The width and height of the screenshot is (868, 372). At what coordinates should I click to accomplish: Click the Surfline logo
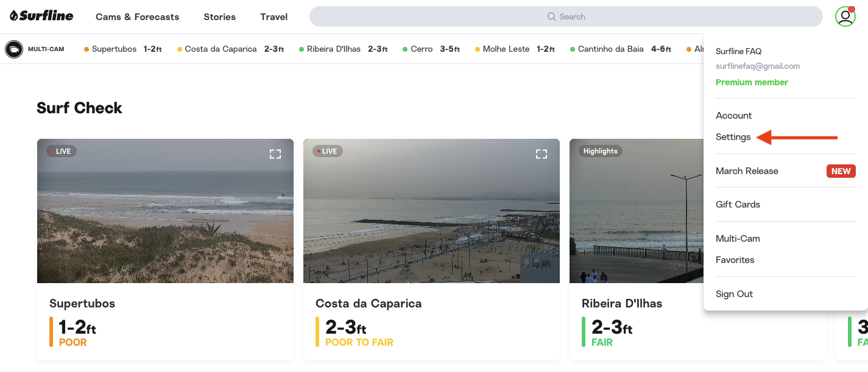click(41, 16)
